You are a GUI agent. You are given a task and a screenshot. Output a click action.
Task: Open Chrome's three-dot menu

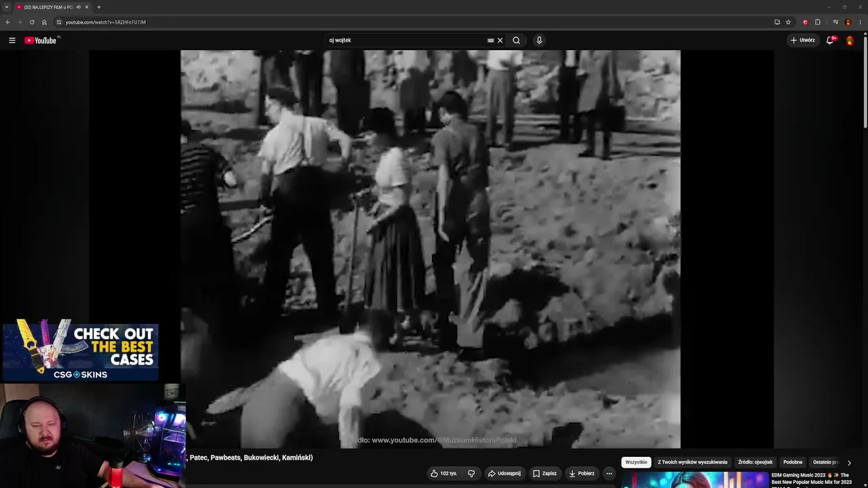pos(860,22)
